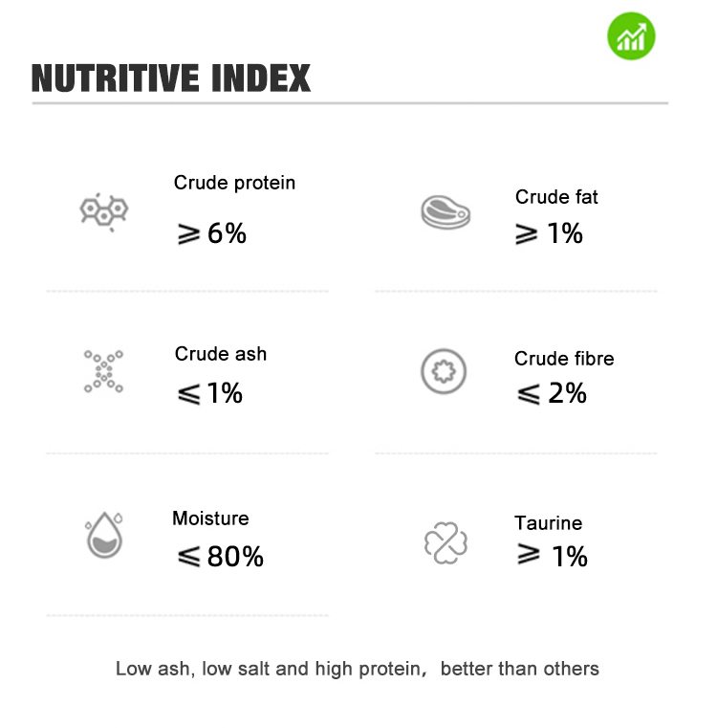Select the Moisture label
The image size is (717, 728).
(x=210, y=518)
